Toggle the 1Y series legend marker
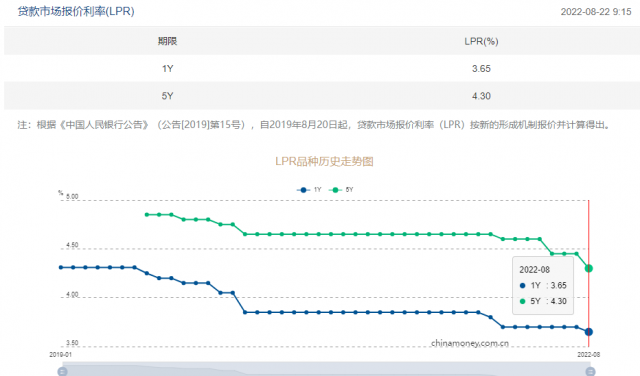 (x=303, y=190)
